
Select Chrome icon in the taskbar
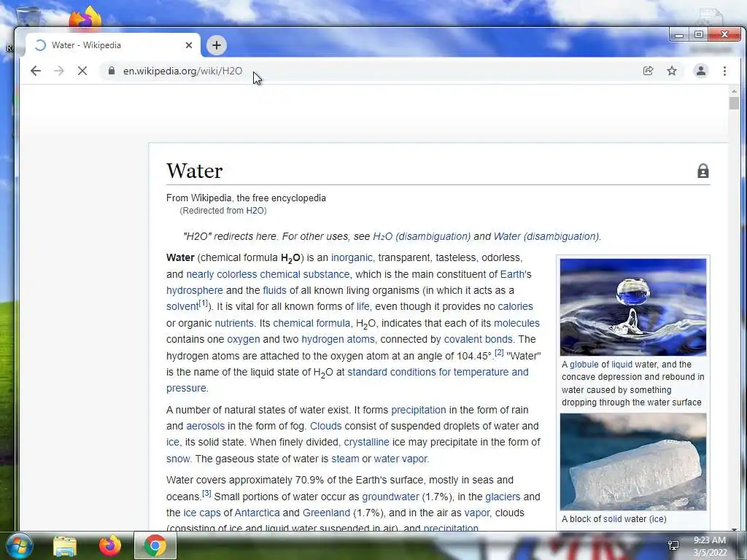click(155, 545)
